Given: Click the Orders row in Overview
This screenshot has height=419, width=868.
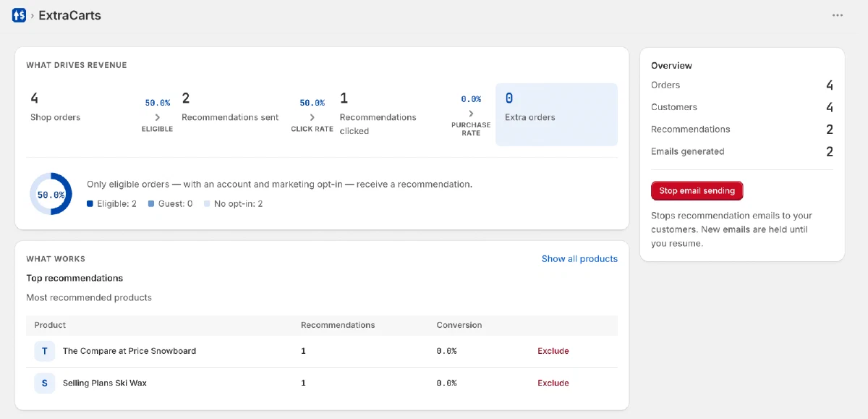Looking at the screenshot, I should coord(742,85).
